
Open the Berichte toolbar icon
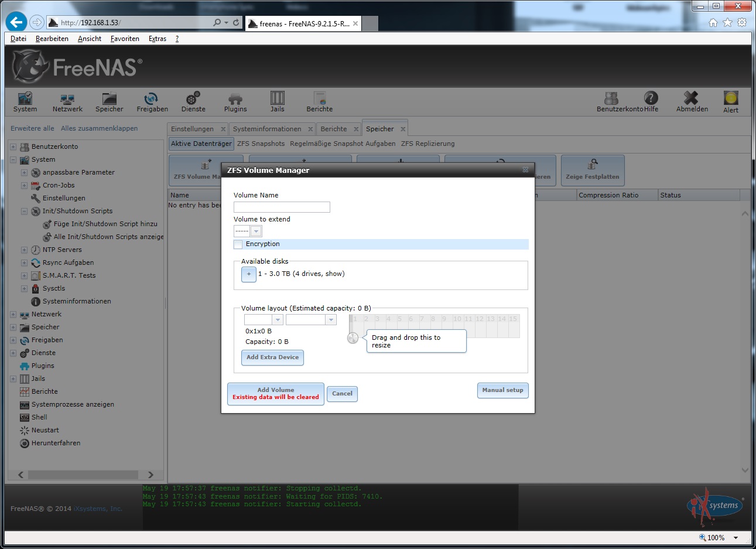320,102
